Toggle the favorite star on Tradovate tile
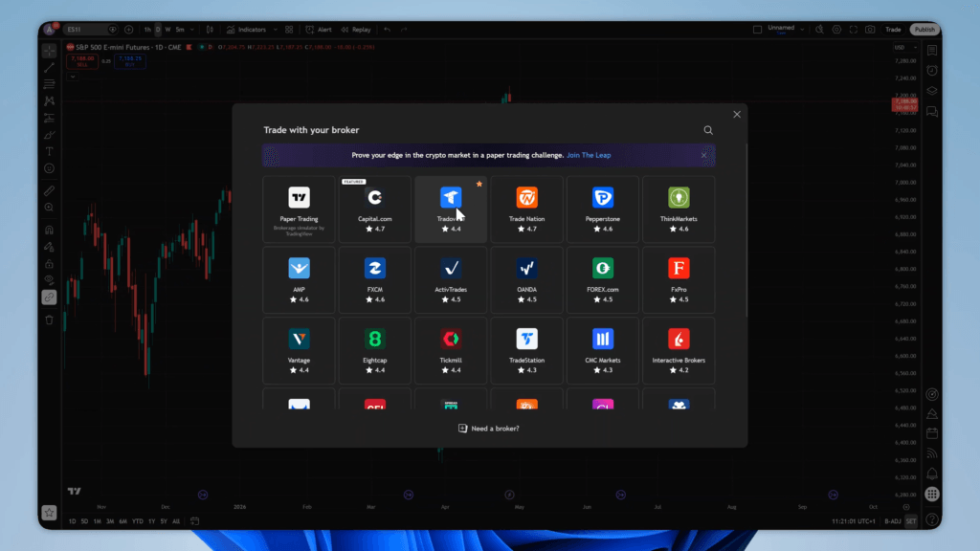The image size is (980, 551). tap(479, 183)
